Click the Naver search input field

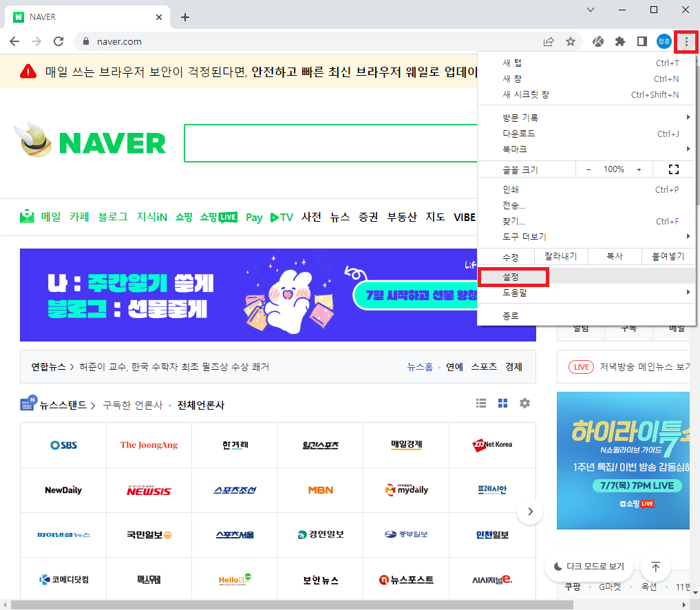331,143
